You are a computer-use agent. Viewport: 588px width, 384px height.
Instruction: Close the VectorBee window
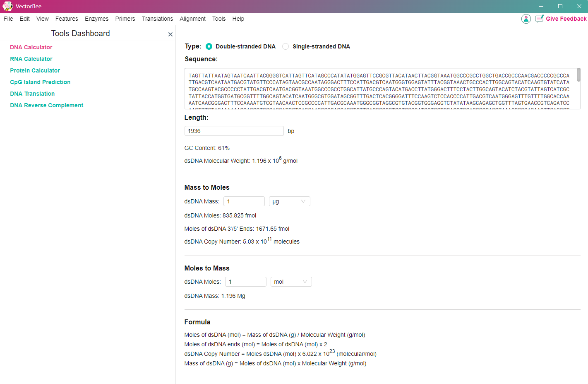[579, 6]
